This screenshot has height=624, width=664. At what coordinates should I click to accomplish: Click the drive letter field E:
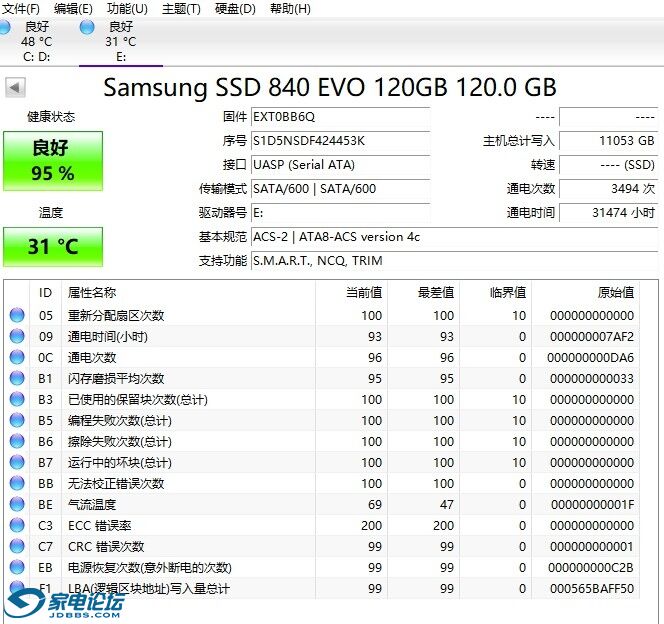pos(340,213)
